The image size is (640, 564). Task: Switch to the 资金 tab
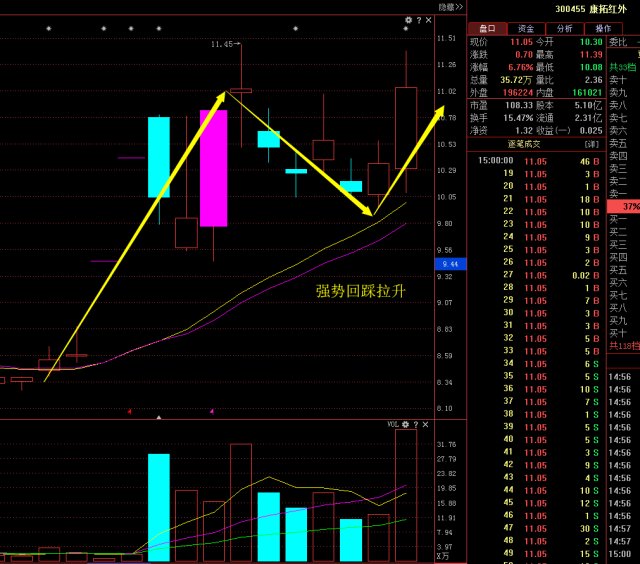coord(526,28)
